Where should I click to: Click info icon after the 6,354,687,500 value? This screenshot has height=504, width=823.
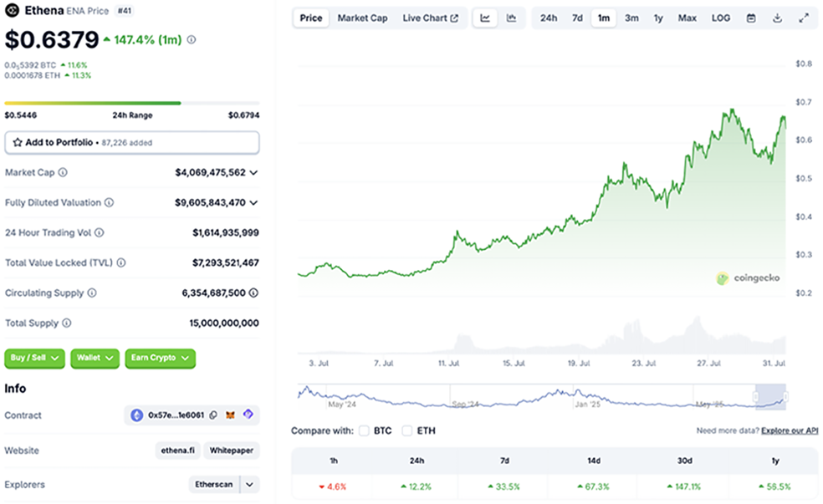253,293
